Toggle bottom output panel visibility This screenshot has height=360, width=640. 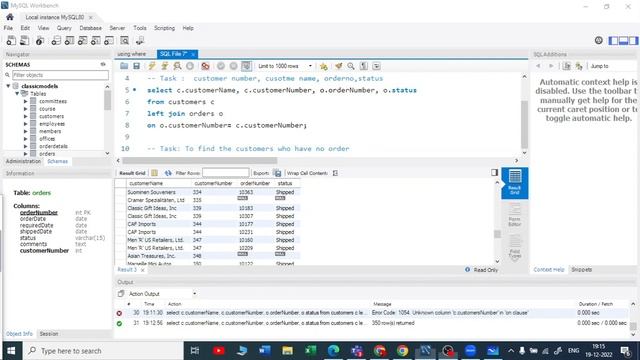(x=623, y=40)
